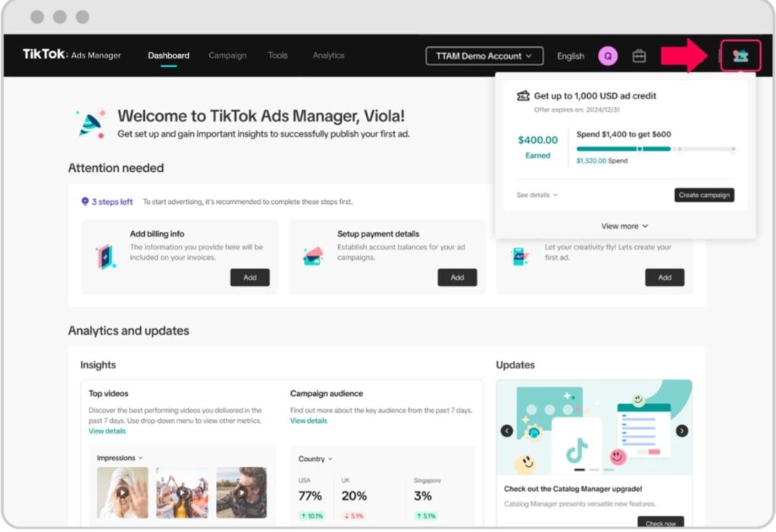The image size is (776, 532).
Task: Play the man outdoors video thumbnail
Action: [242, 493]
